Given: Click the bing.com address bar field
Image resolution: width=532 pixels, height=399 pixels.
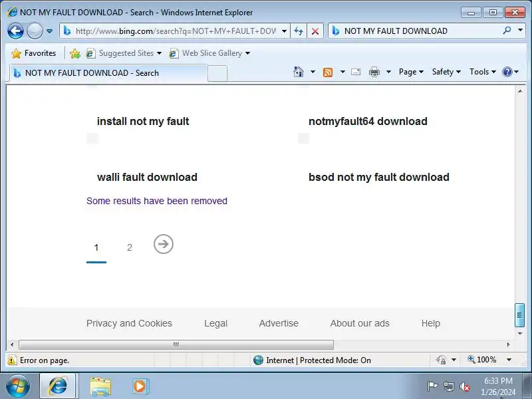Looking at the screenshot, I should [175, 31].
